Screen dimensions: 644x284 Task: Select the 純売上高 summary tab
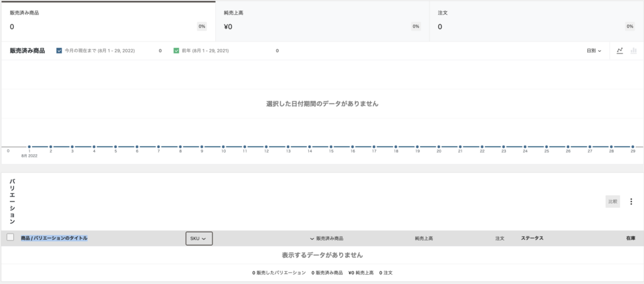322,20
